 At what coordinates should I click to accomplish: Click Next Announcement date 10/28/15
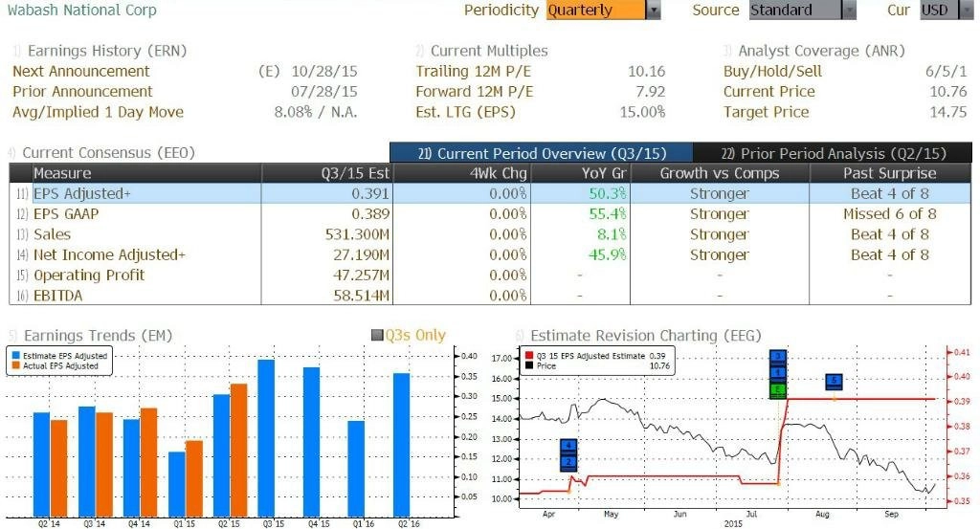[324, 71]
